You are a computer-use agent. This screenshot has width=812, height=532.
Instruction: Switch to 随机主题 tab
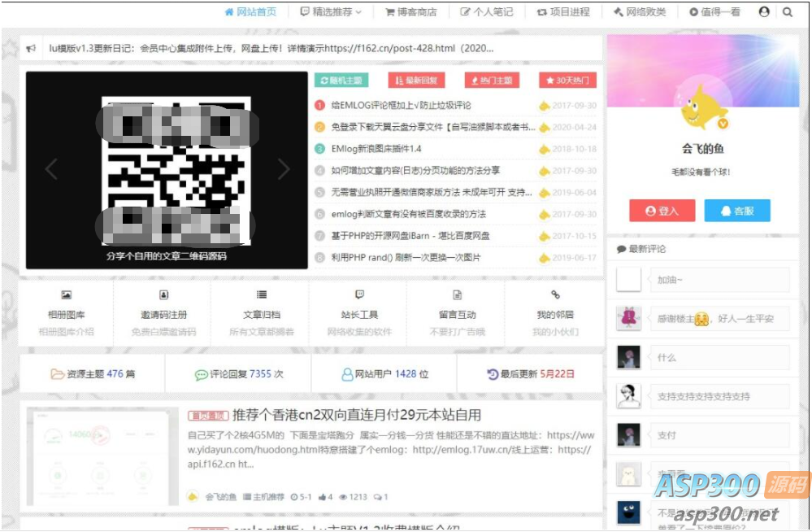click(x=341, y=81)
